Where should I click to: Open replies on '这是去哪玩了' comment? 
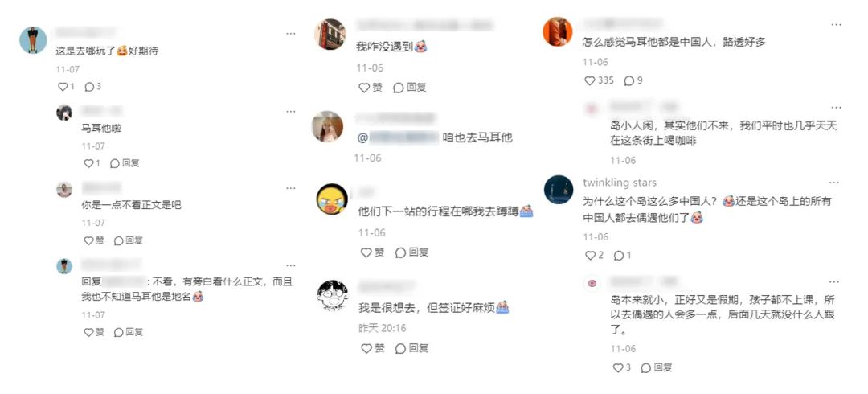tap(93, 87)
